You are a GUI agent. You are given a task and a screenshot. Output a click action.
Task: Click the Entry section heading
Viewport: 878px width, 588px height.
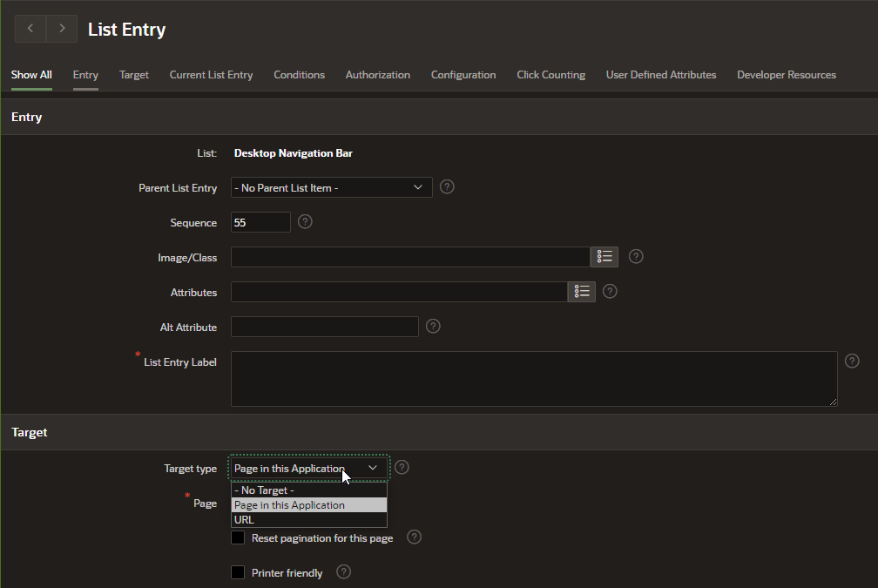(x=27, y=117)
